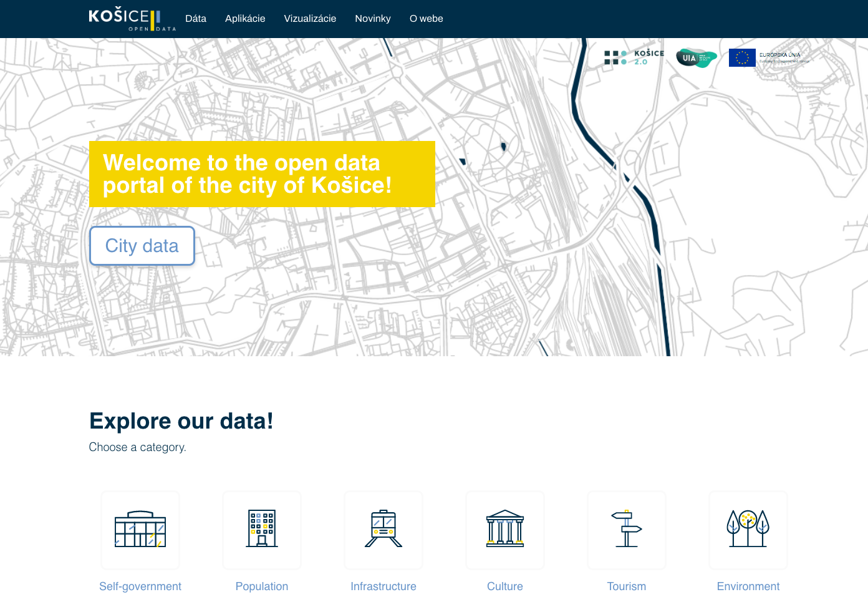Open the Vizualizácie menu
The width and height of the screenshot is (868, 602).
pos(310,19)
